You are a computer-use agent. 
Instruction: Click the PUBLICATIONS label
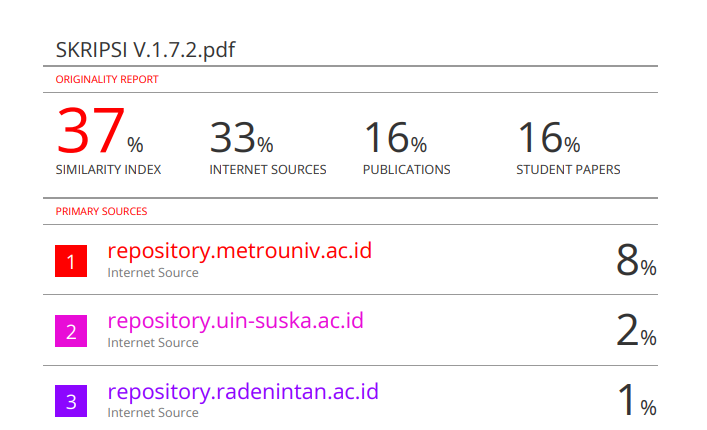tap(407, 169)
